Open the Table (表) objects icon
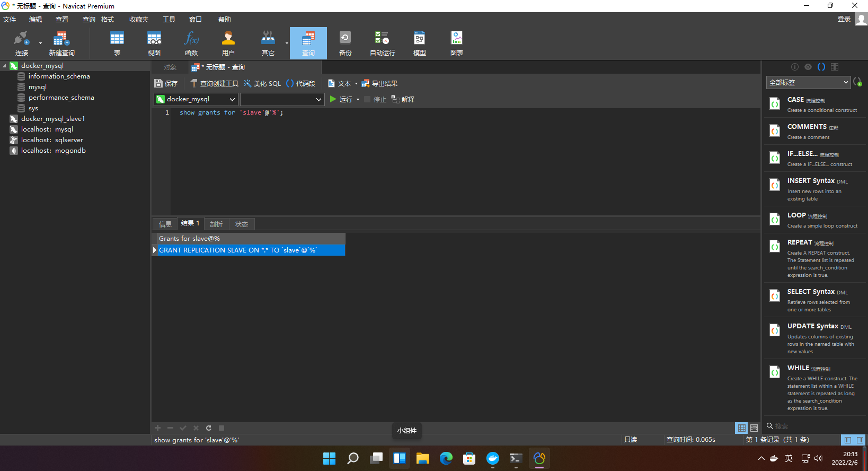This screenshot has height=471, width=868. tap(117, 43)
